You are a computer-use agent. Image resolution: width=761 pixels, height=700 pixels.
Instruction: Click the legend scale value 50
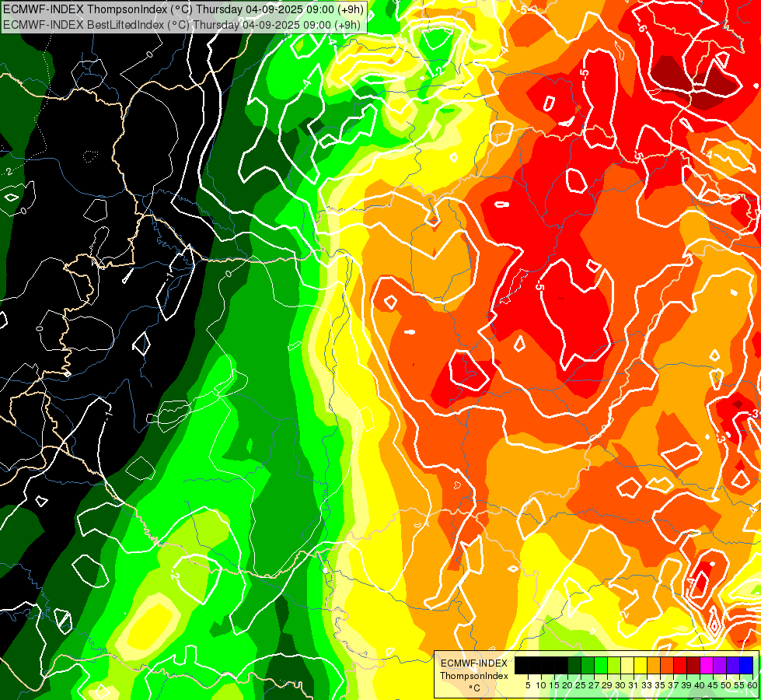pyautogui.click(x=725, y=685)
